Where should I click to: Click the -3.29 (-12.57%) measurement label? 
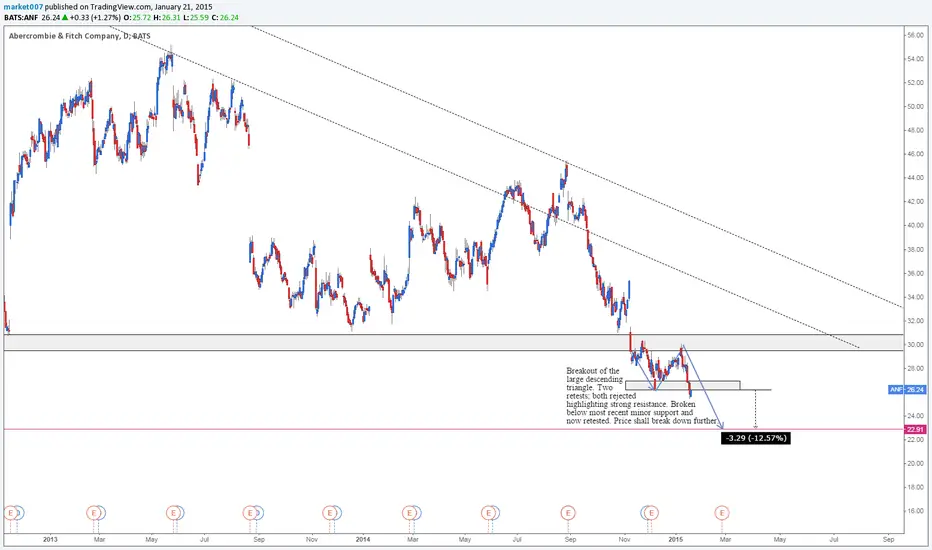tap(755, 438)
